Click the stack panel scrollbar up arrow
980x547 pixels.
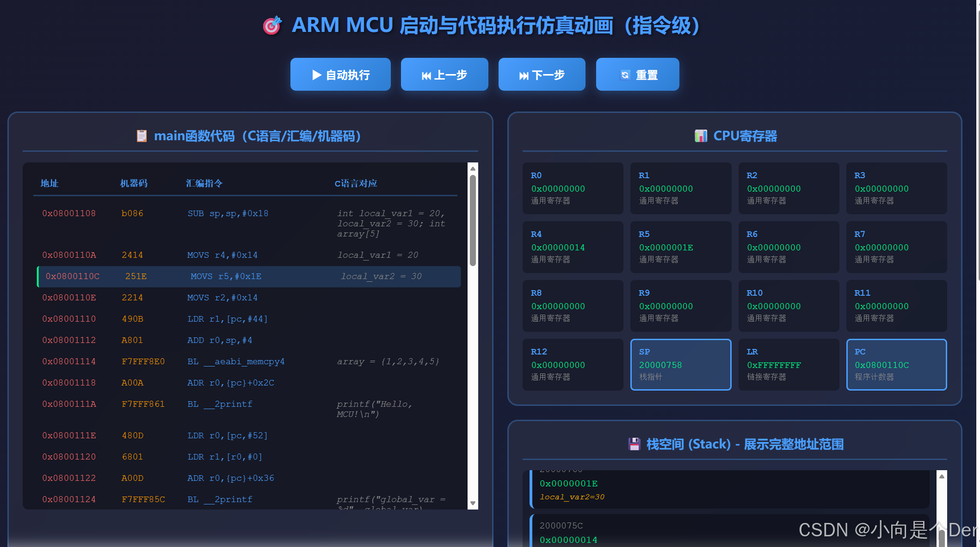click(x=942, y=476)
